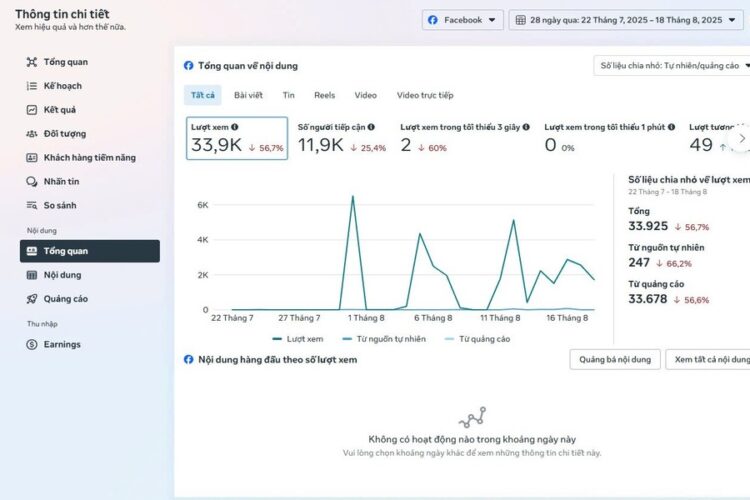Select the Đối tượng people icon
This screenshot has width=750, height=500.
coord(32,134)
